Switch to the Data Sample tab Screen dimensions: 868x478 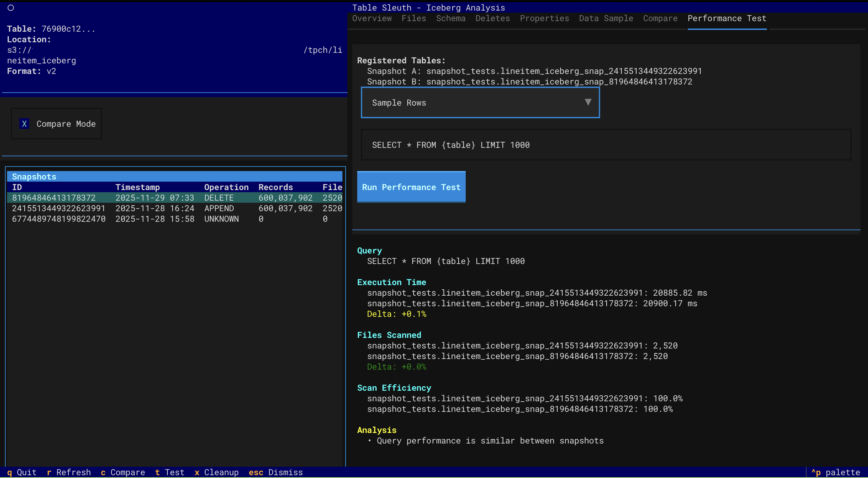[x=606, y=18]
